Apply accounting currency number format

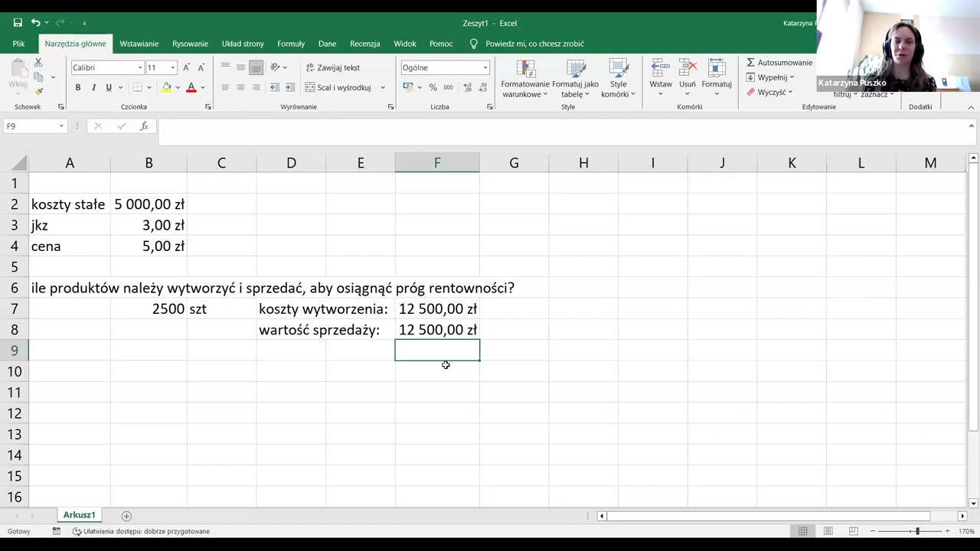[408, 87]
